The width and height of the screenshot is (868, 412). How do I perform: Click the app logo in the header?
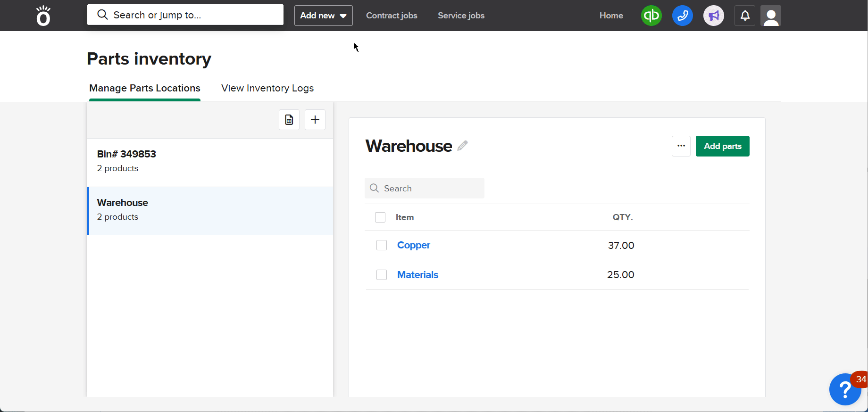[x=43, y=16]
